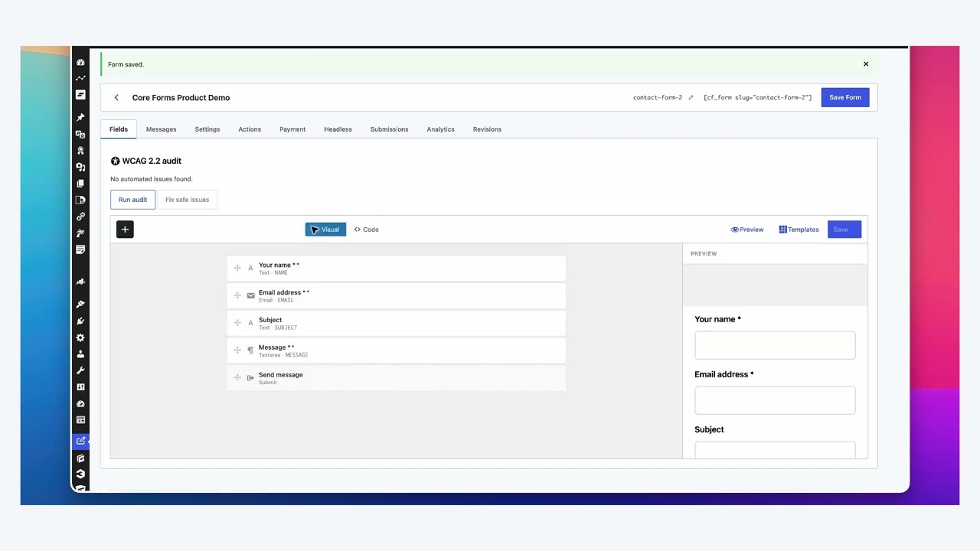Viewport: 980px width, 551px height.
Task: Click the pushpin Posts icon in sidebar
Action: tap(80, 117)
